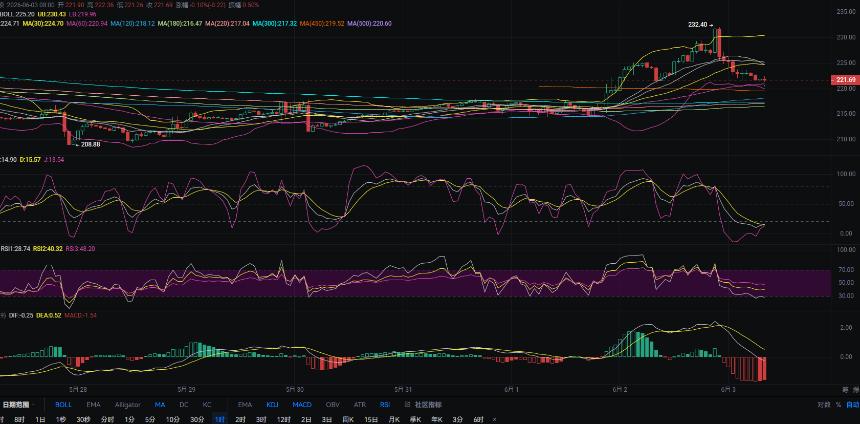Select the 月K monthly timeframe

tap(394, 420)
